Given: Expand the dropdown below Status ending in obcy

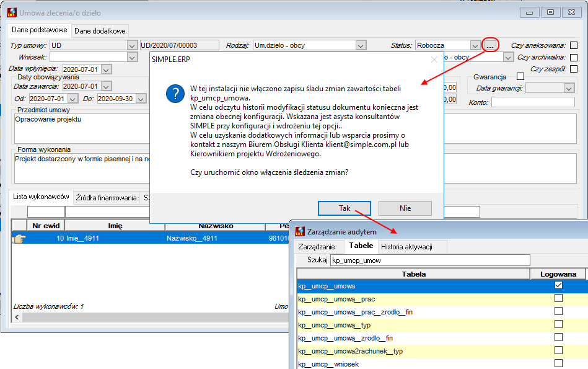Looking at the screenshot, I should [x=508, y=58].
